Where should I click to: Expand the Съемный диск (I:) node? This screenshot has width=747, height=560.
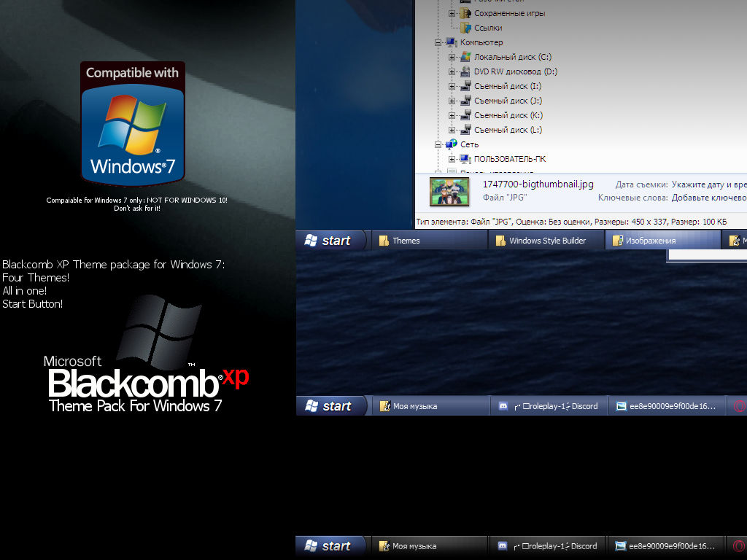click(452, 86)
